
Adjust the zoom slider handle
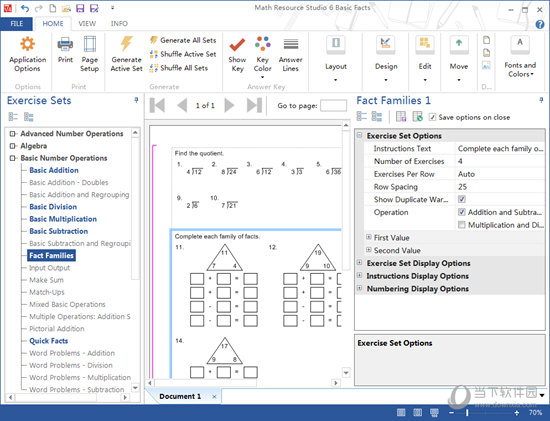pyautogui.click(x=467, y=413)
